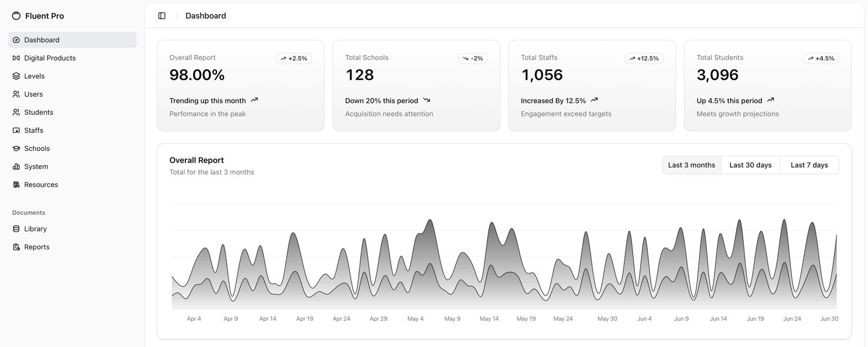Click the +4.5% badge

pos(821,58)
